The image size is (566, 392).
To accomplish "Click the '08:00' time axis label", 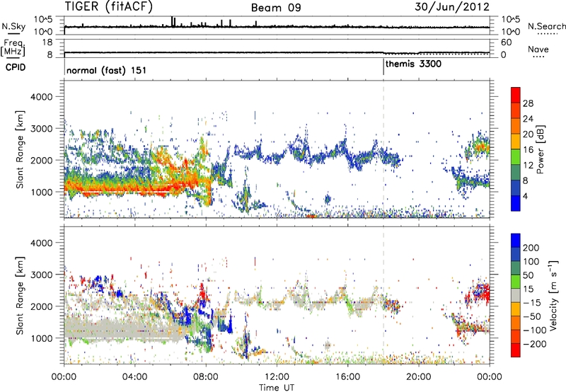I will (x=206, y=377).
